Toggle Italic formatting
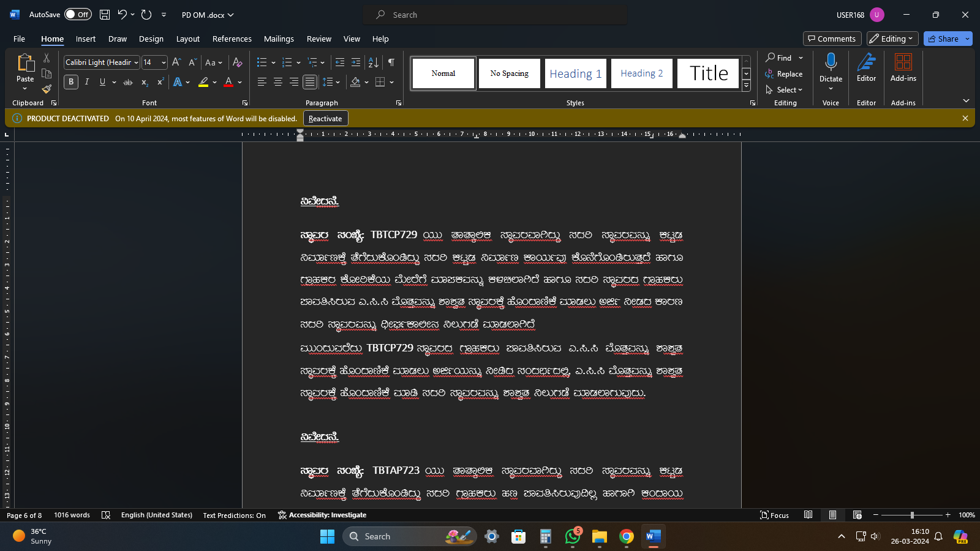 (x=87, y=82)
